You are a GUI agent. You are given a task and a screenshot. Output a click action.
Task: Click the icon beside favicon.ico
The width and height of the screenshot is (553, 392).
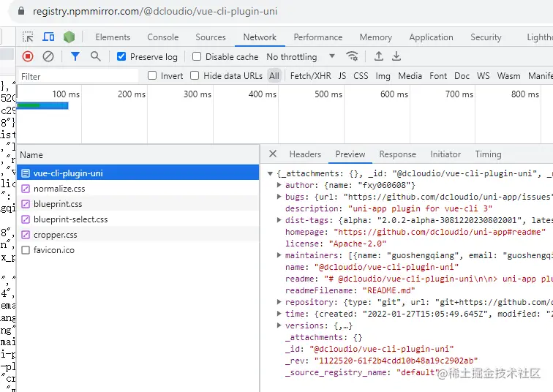point(26,250)
